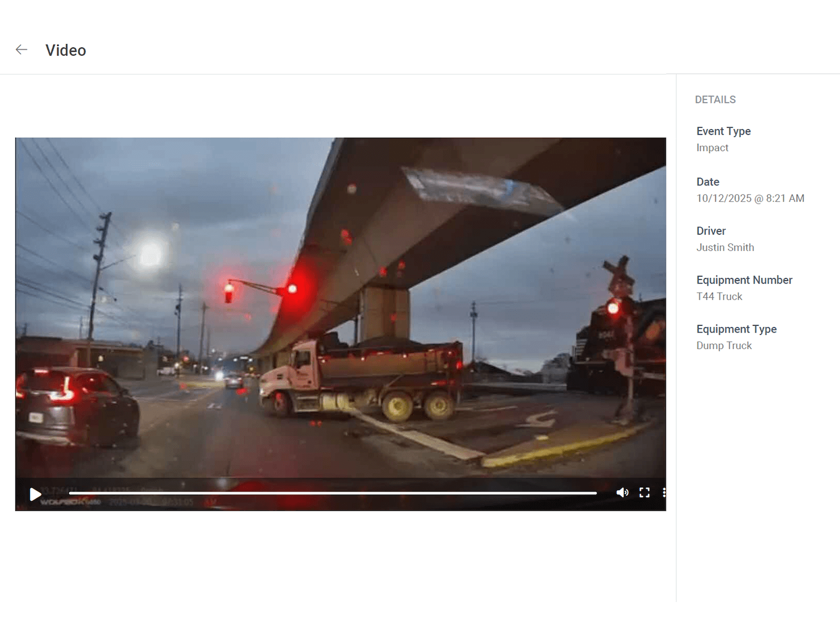The width and height of the screenshot is (840, 629).
Task: Select the volume speaker icon in the player
Action: [623, 492]
